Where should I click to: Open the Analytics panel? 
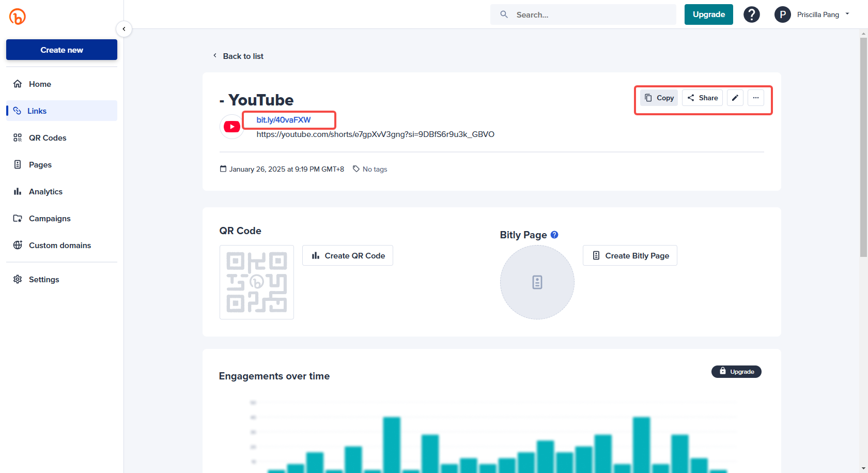point(45,191)
